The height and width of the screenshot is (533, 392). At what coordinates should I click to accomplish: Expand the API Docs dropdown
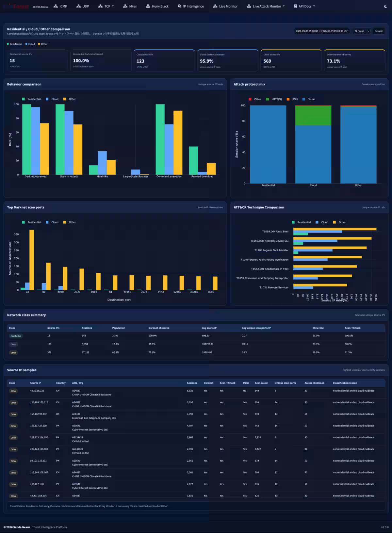click(x=304, y=6)
